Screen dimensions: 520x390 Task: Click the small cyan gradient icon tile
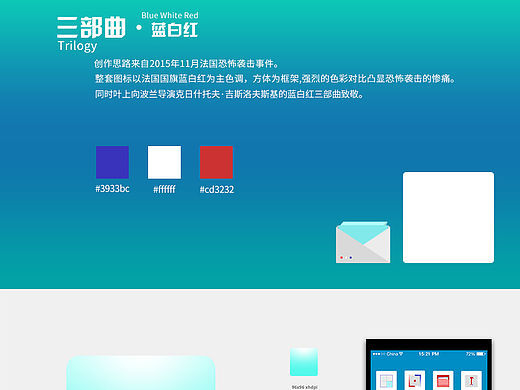(304, 362)
